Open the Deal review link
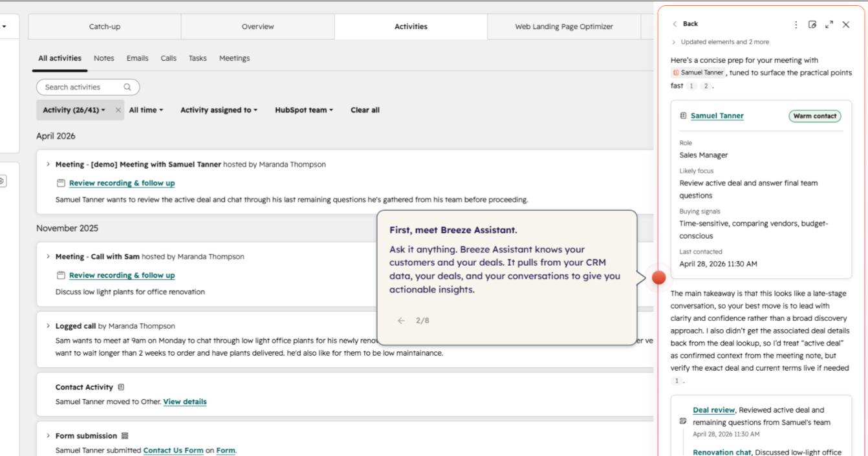 (713, 410)
